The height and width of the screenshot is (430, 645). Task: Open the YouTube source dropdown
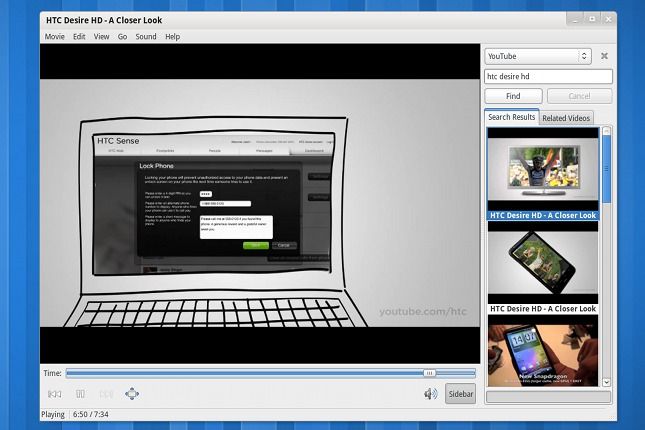(x=538, y=56)
